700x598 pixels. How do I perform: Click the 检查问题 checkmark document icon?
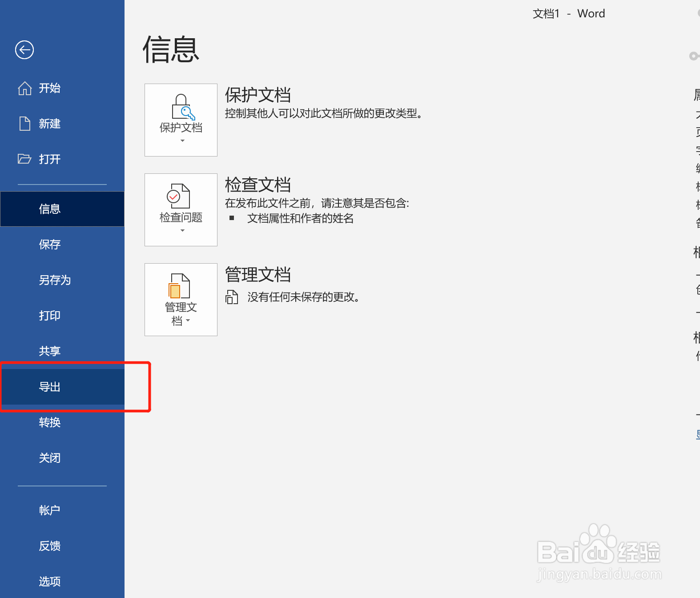[x=178, y=196]
